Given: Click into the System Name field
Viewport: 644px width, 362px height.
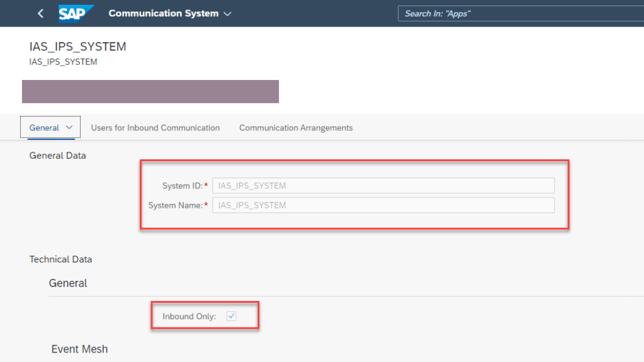Looking at the screenshot, I should tap(383, 205).
